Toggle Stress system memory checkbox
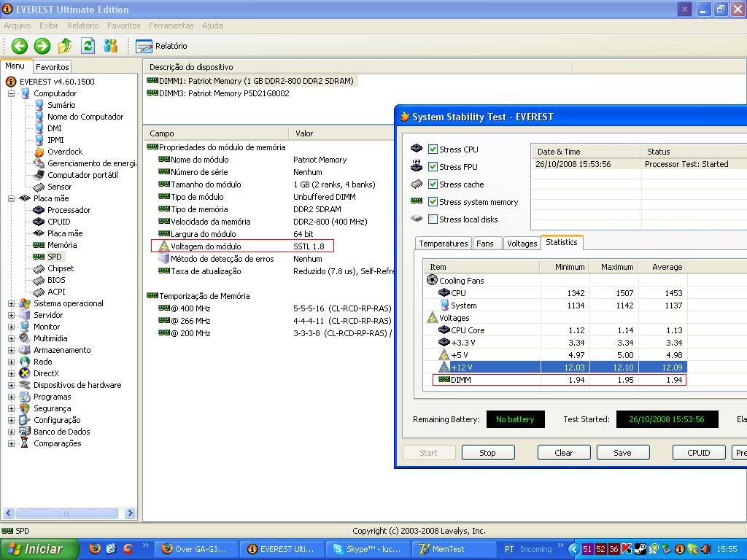 tap(433, 202)
